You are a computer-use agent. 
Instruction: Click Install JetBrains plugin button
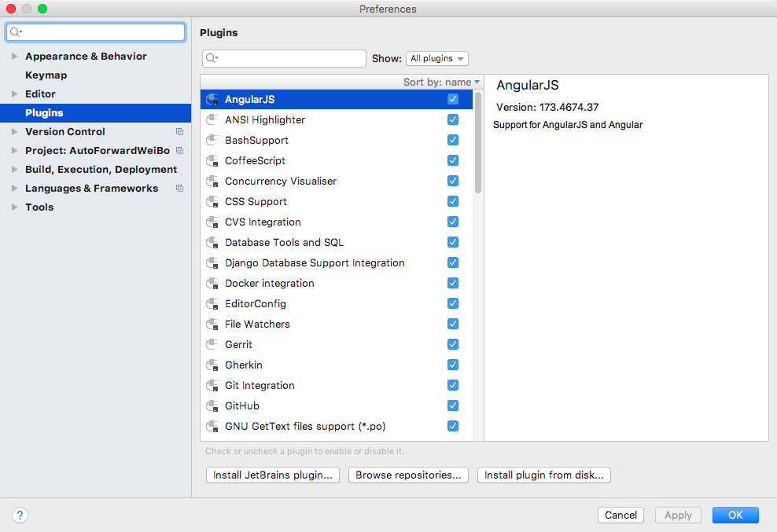[x=273, y=475]
